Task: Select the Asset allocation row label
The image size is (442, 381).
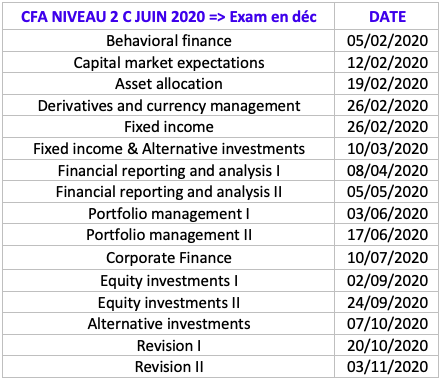Action: (x=168, y=84)
